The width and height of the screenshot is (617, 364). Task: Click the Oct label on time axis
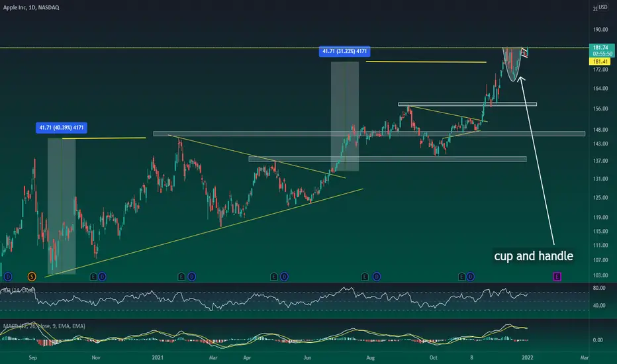pyautogui.click(x=433, y=357)
